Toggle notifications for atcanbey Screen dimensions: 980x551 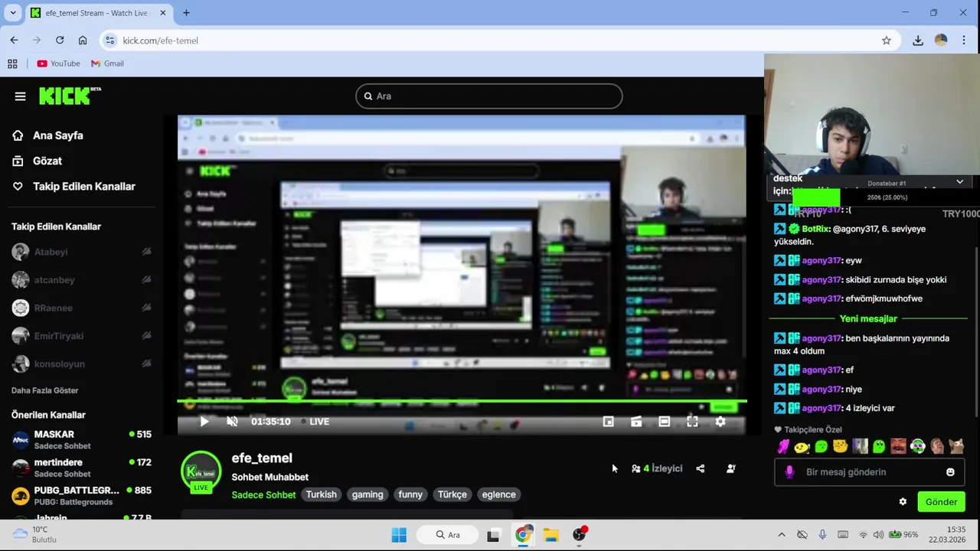point(146,280)
